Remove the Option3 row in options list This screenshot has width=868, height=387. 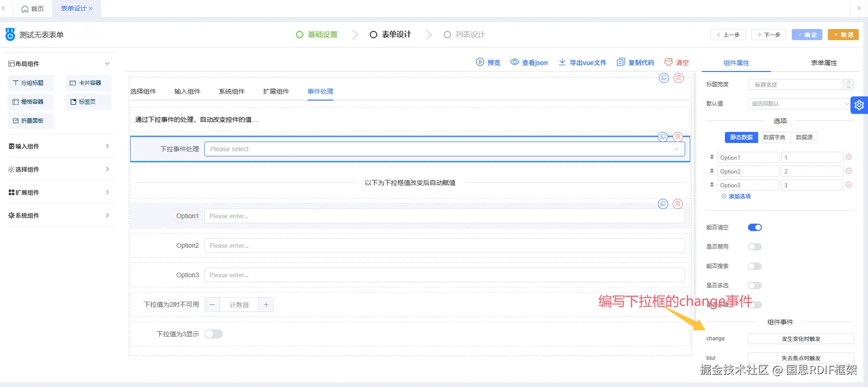(x=849, y=185)
